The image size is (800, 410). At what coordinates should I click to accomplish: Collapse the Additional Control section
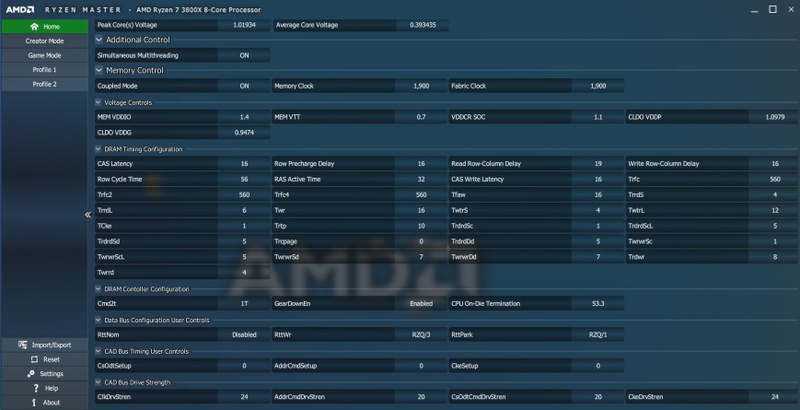99,40
